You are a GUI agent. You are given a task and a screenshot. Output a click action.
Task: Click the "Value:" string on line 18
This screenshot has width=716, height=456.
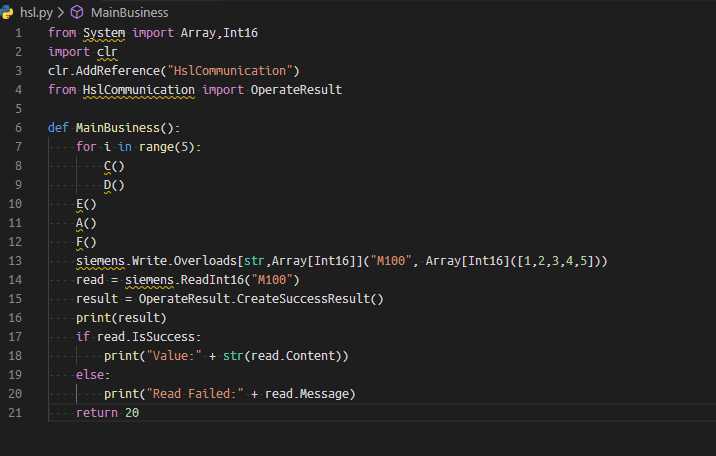pyautogui.click(x=174, y=356)
